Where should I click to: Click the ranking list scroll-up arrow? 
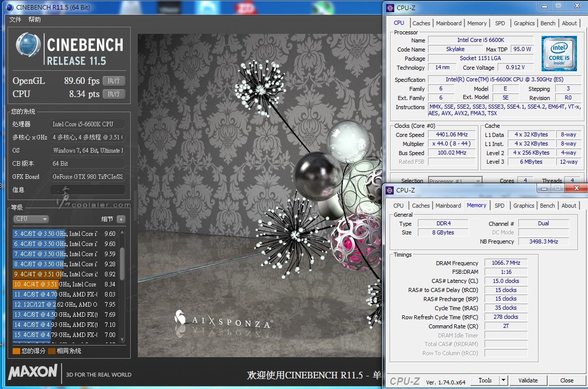[x=122, y=233]
